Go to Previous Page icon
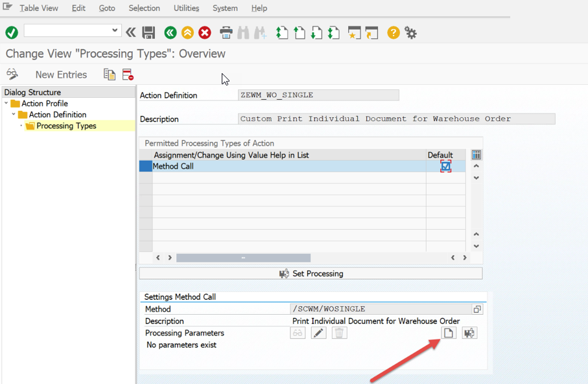The height and width of the screenshot is (384, 588). [300, 32]
